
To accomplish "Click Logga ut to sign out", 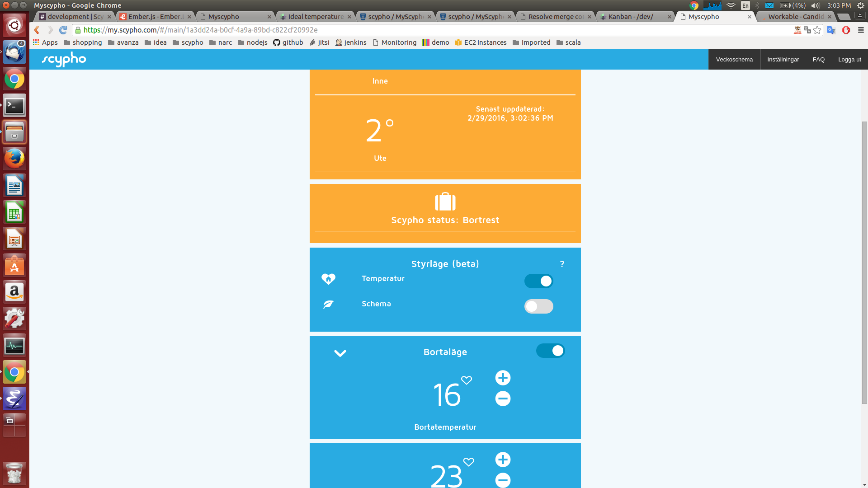I will [x=849, y=59].
